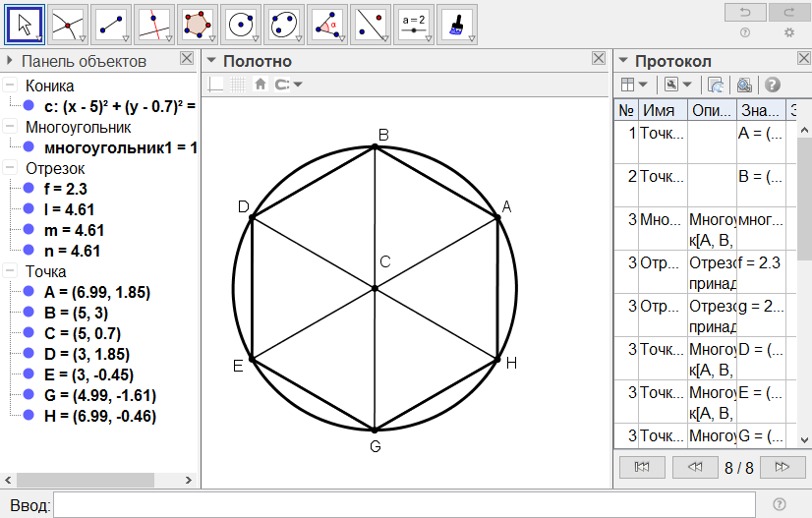Select the Move Graphics View tool
This screenshot has height=518, width=812.
456,24
